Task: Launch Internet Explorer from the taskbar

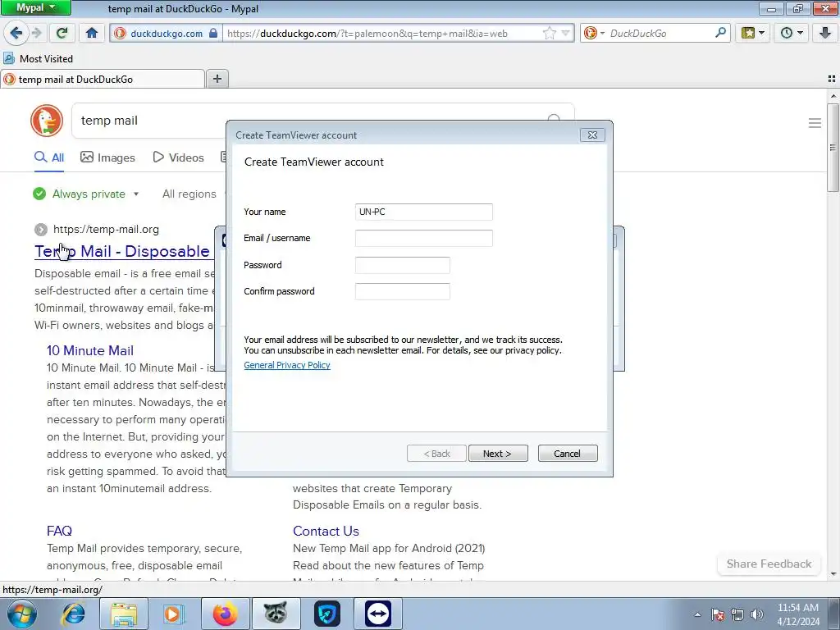Action: (x=73, y=614)
